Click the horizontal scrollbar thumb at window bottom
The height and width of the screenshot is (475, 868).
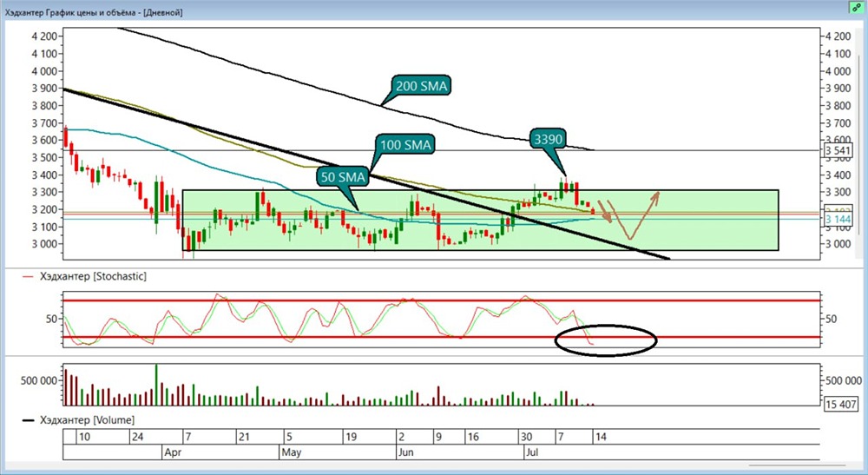coord(797,465)
